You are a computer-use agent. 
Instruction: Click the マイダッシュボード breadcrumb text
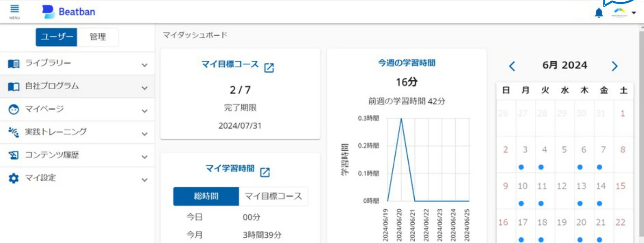pyautogui.click(x=195, y=35)
